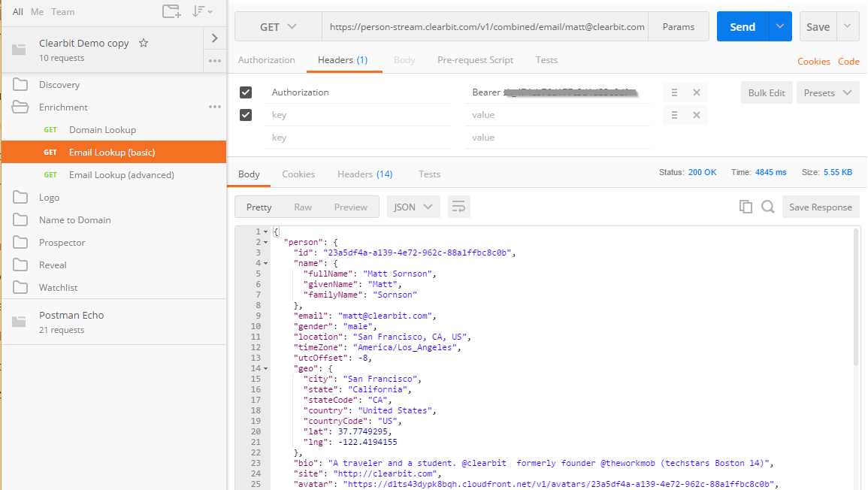
Task: Click the Params button
Action: tap(678, 26)
